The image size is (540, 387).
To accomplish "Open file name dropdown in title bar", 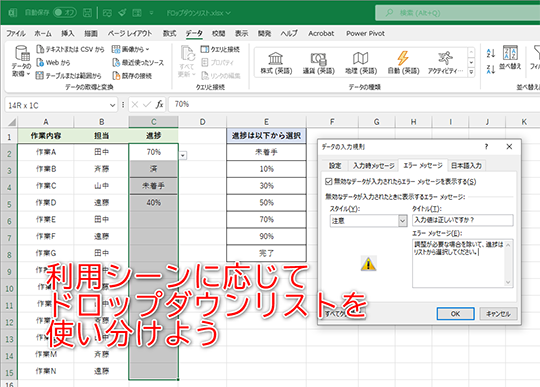I will [x=228, y=13].
